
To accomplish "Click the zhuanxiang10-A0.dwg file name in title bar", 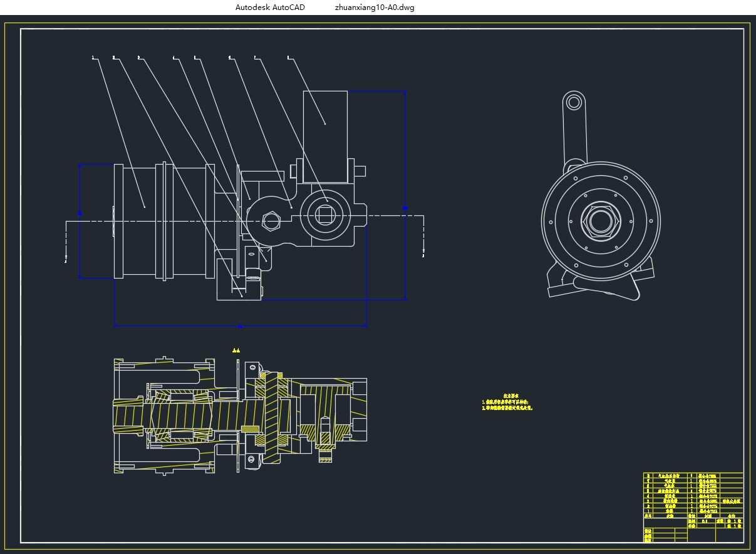I will pyautogui.click(x=375, y=8).
